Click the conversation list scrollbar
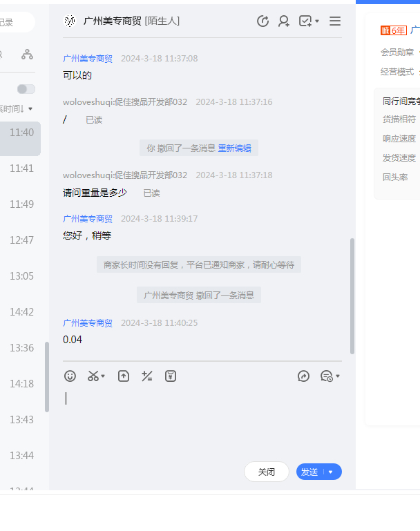 point(47,377)
